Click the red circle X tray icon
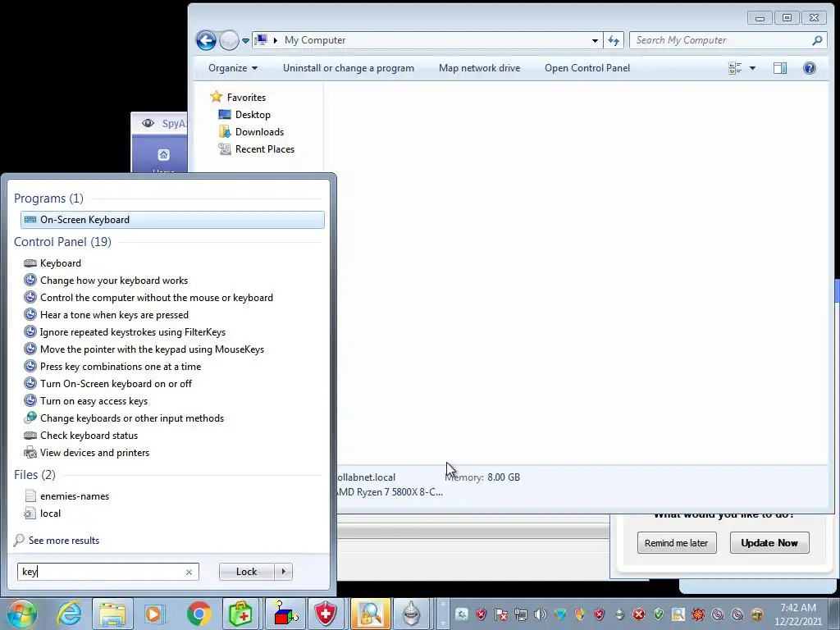Viewport: 840px width, 630px height. 638,614
